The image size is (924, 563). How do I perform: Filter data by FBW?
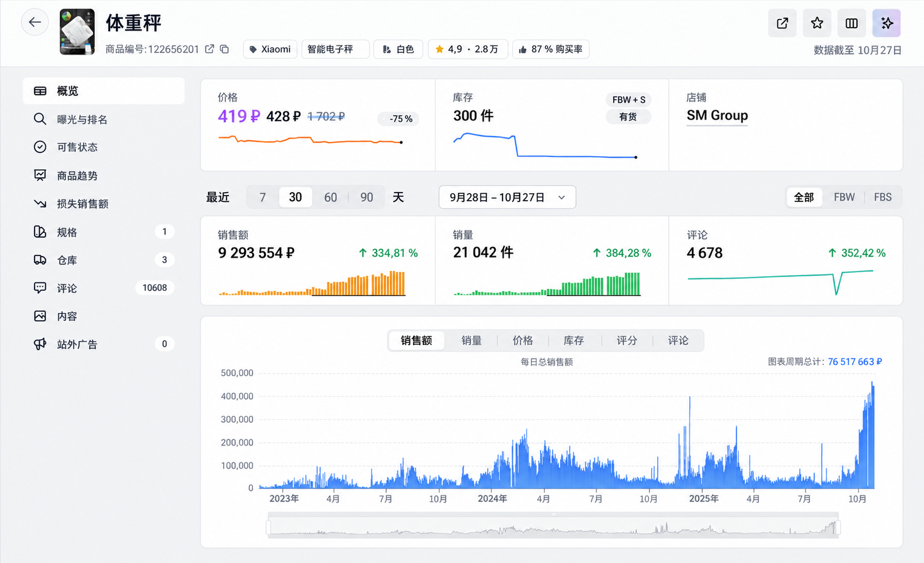coord(844,197)
